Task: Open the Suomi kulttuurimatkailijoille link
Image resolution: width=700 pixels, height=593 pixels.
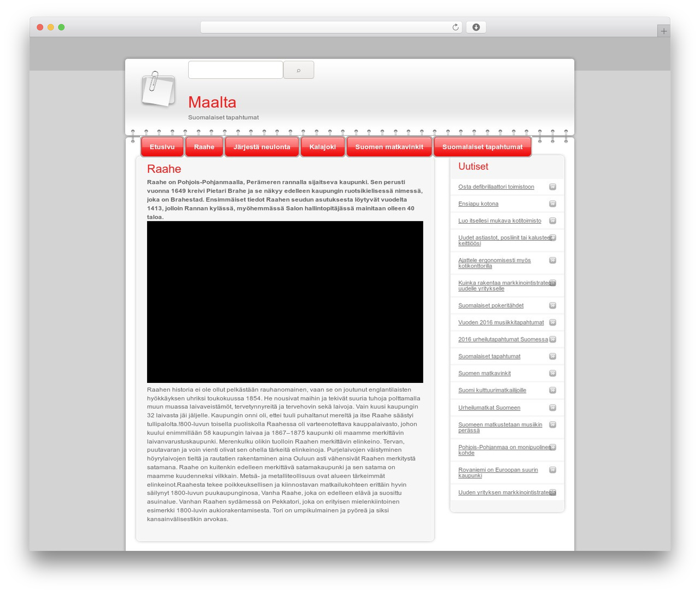Action: 492,390
